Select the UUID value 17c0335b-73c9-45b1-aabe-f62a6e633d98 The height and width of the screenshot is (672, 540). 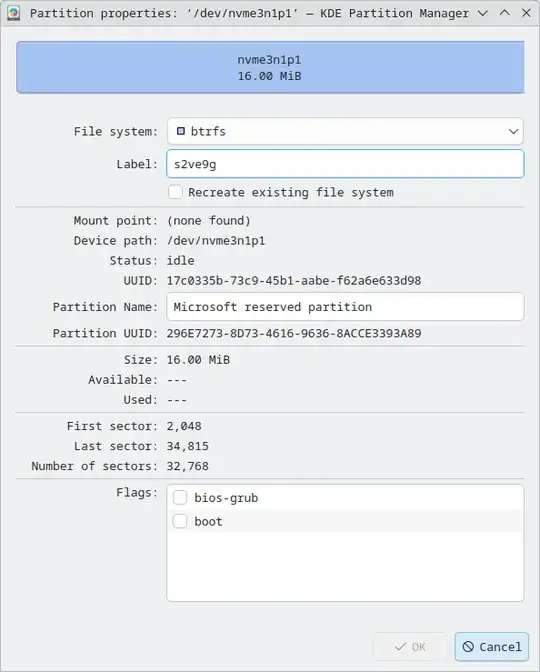coord(294,281)
